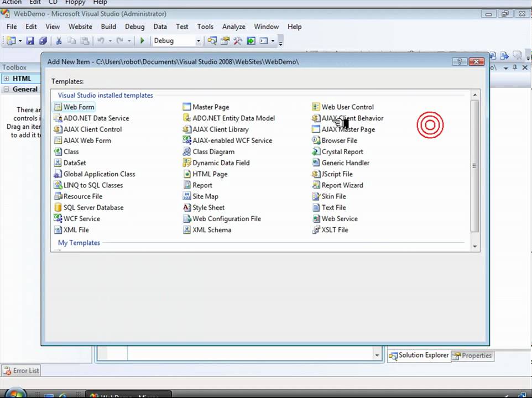Screen dimensions: 532x398
Task: Choose AJAX Client Control template
Action: pyautogui.click(x=87, y=129)
